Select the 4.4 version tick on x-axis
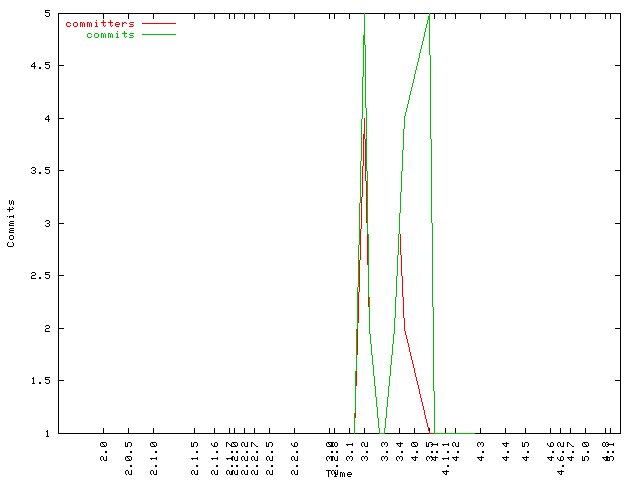This screenshot has width=640, height=480. click(x=505, y=449)
